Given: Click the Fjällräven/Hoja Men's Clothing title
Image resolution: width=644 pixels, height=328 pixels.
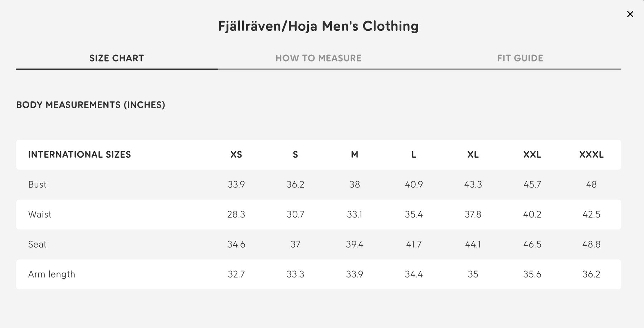Looking at the screenshot, I should (318, 26).
